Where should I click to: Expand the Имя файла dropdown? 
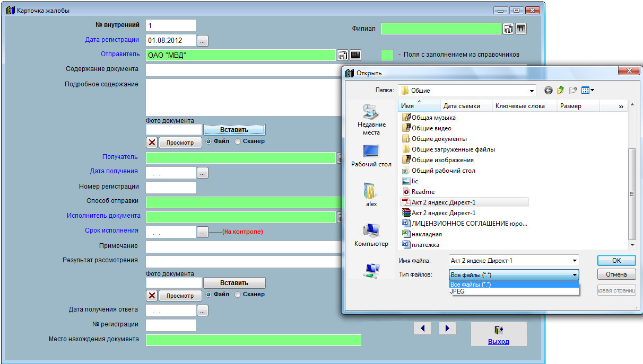pyautogui.click(x=575, y=261)
